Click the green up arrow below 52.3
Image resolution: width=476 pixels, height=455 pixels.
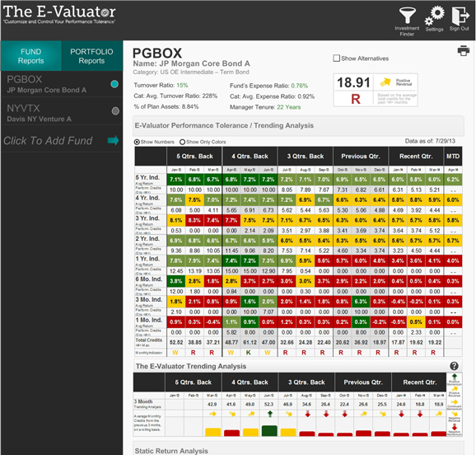[269, 414]
